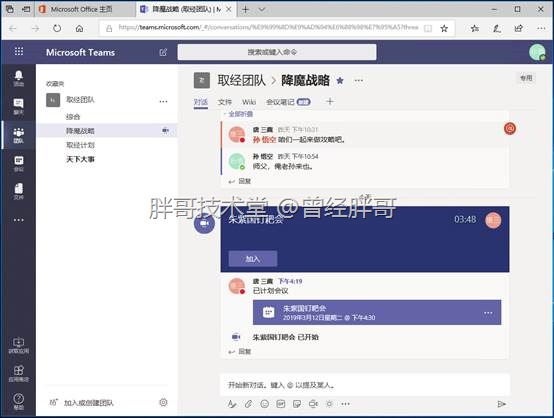Open a new browser tab
Image resolution: width=554 pixels, height=418 pixels.
(x=245, y=10)
